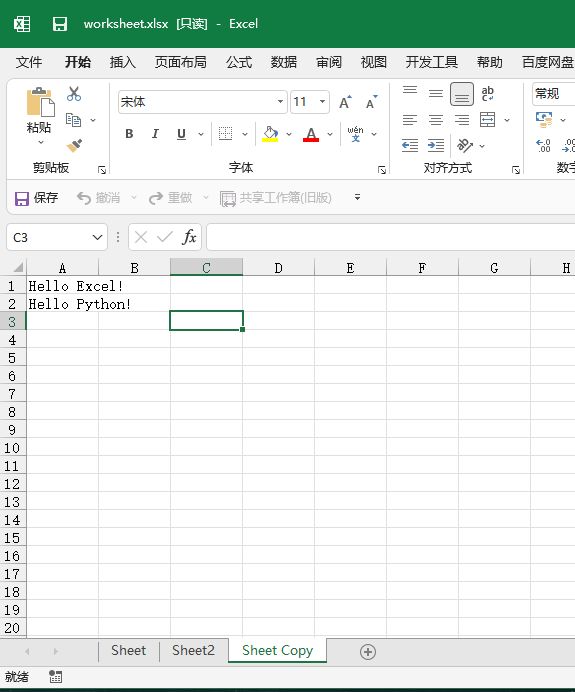Screen dimensions: 575x692
Task: Decrease font size with small A icon
Action: point(372,102)
